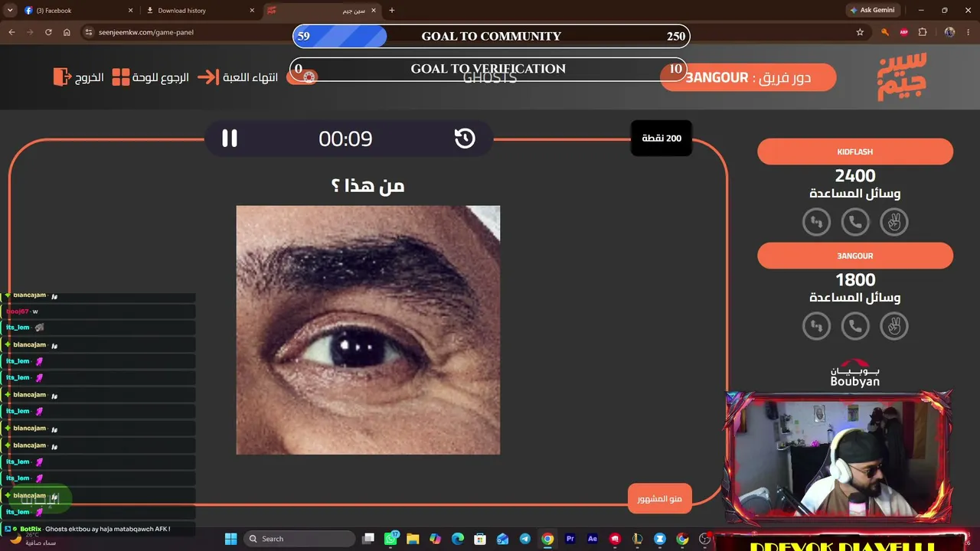Reset the timer with the restart icon
This screenshot has height=551, width=980.
coord(465,139)
